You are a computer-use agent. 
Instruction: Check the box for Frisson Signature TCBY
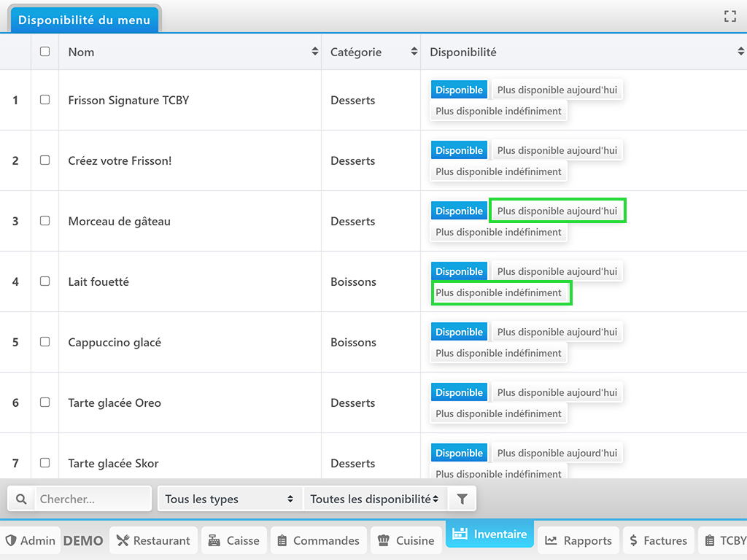coord(45,100)
